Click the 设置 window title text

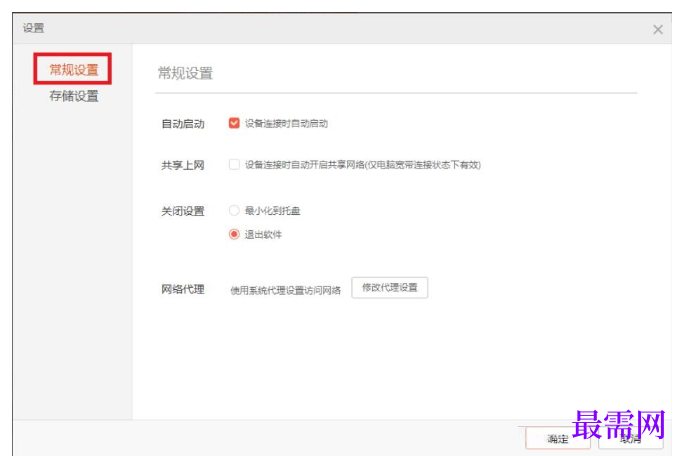33,28
